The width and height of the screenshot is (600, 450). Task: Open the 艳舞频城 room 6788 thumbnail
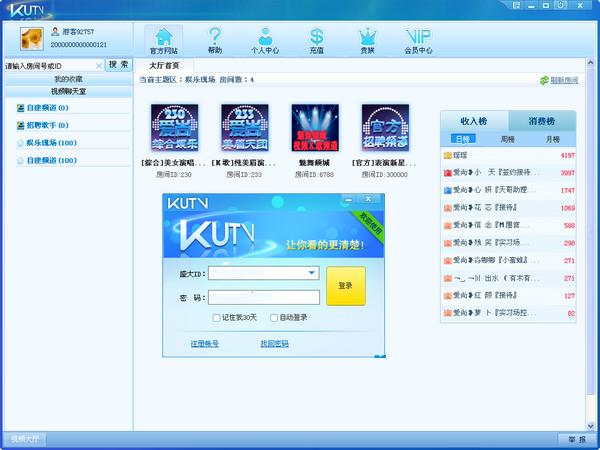pyautogui.click(x=315, y=127)
